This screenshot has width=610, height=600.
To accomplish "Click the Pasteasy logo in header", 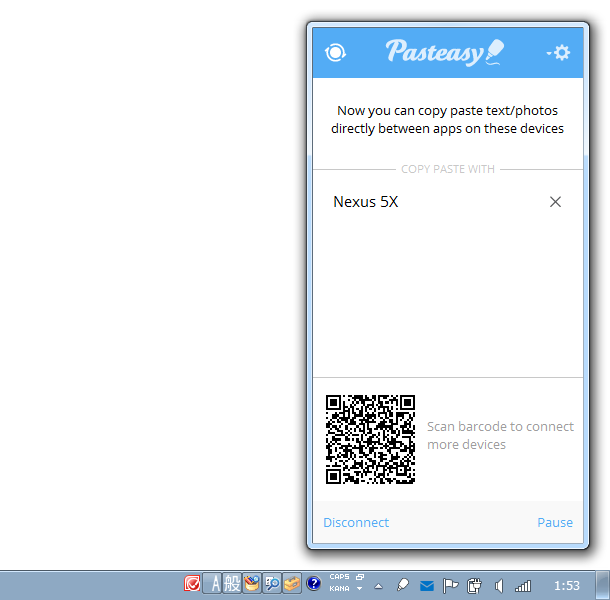I will [x=445, y=52].
